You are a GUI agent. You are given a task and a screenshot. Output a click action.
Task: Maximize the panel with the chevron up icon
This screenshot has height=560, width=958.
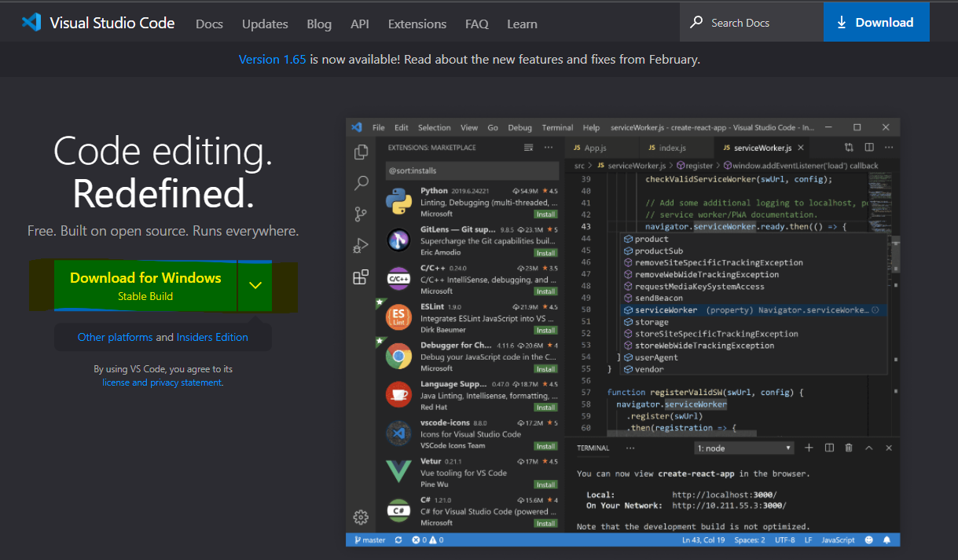[x=868, y=448]
